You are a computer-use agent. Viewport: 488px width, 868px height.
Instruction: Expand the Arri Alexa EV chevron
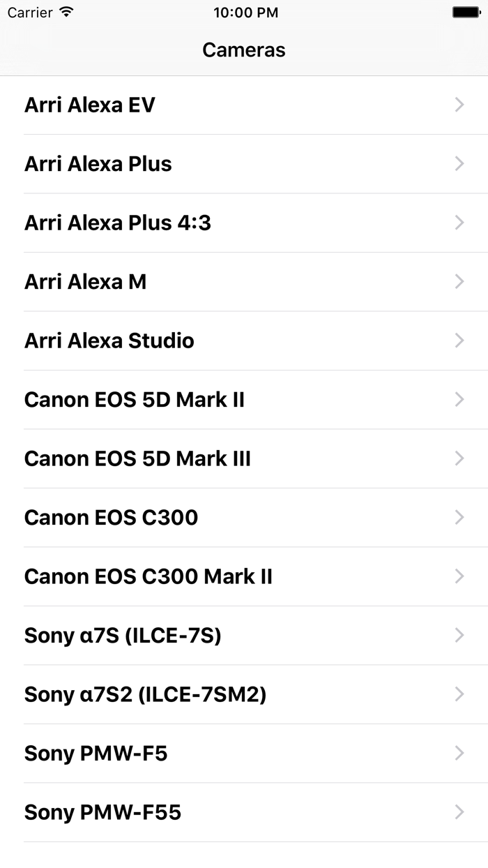(x=459, y=105)
